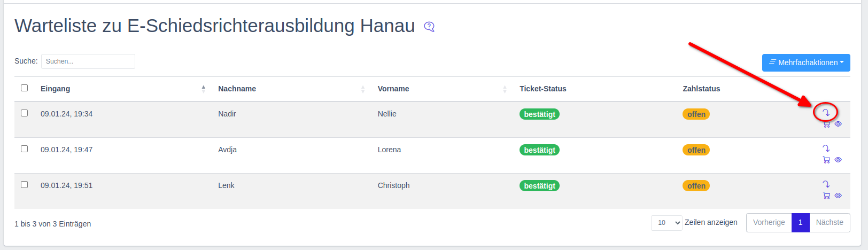Click the eye icon in Lenk's row
868x250 pixels.
pos(838,196)
